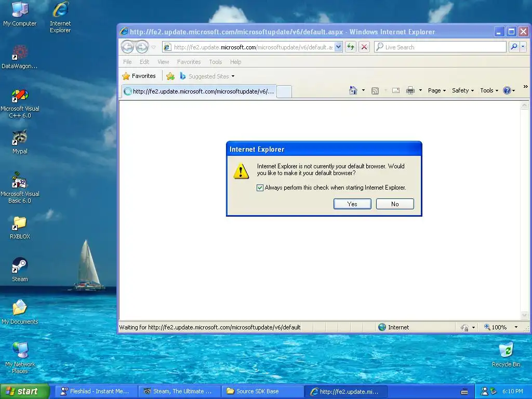Viewport: 532px width, 399px height.
Task: Click the keyboard icon near system tray
Action: pyautogui.click(x=464, y=392)
